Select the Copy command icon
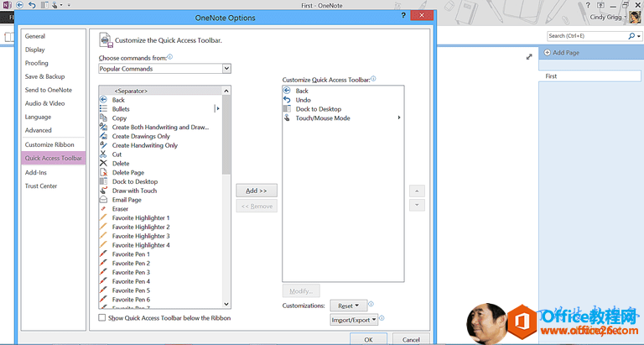Image resolution: width=644 pixels, height=345 pixels. point(104,118)
